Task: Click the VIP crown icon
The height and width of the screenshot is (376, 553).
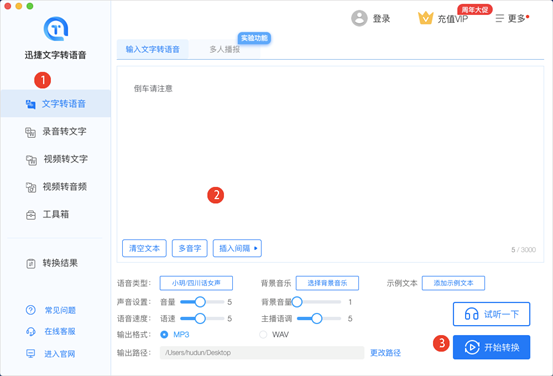Action: 425,18
